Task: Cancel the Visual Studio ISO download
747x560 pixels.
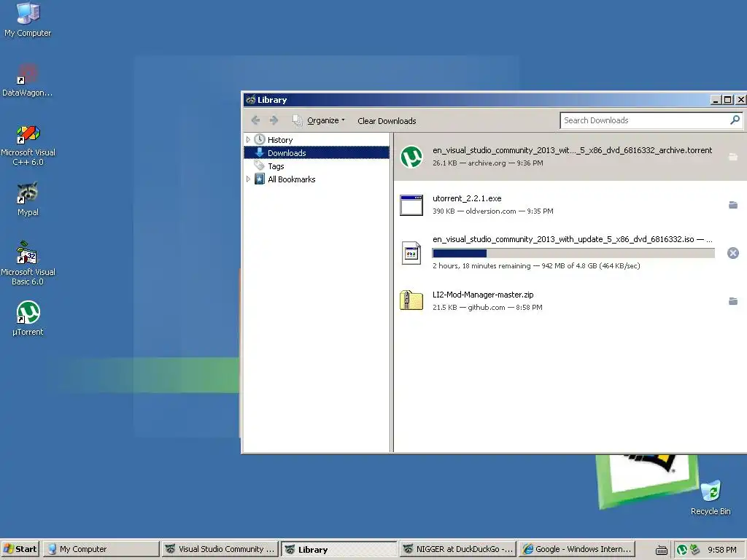Action: click(733, 253)
